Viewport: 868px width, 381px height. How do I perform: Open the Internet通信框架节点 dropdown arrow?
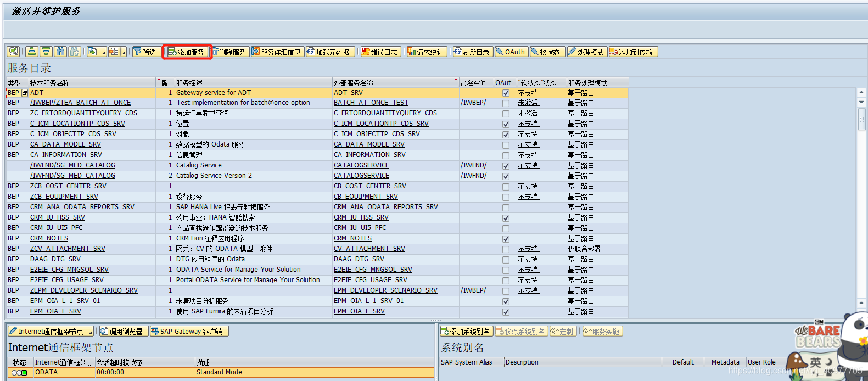90,332
